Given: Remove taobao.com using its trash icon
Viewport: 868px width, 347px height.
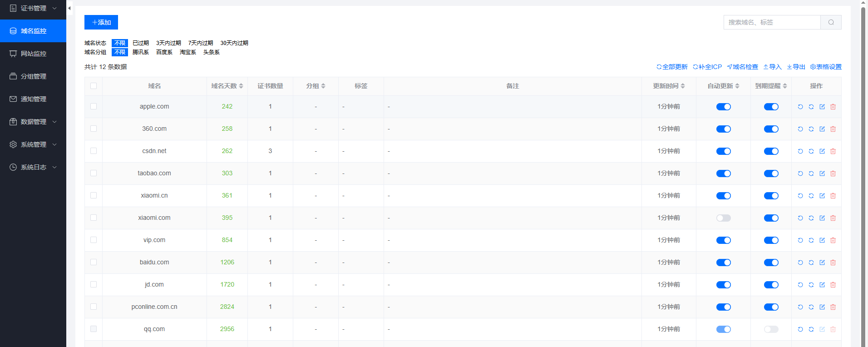Looking at the screenshot, I should click(833, 173).
